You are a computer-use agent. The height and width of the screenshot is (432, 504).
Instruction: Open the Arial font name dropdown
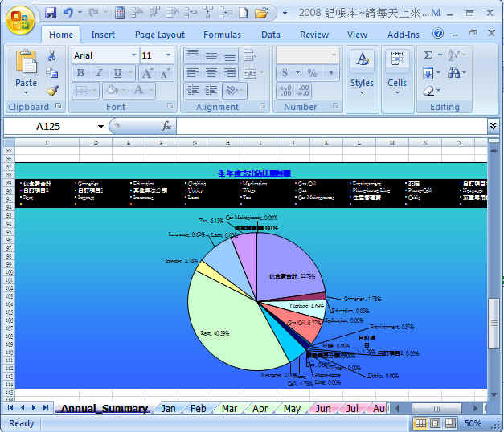[x=133, y=55]
